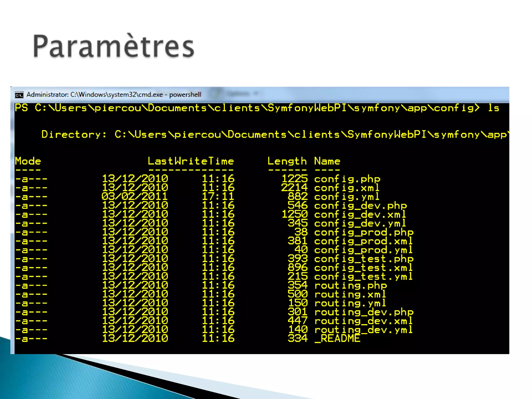Click the config_test.xml file name

(363, 268)
